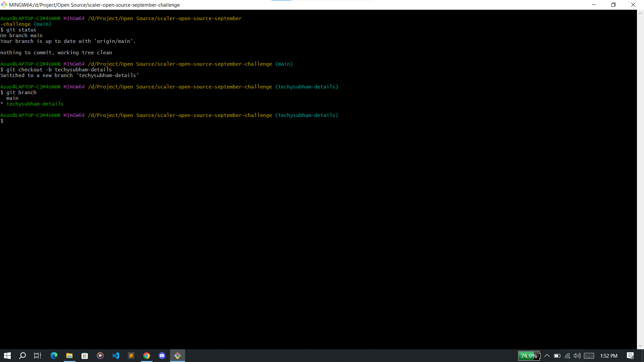Toggle the touch keyboard from the tray
This screenshot has height=362, width=644.
pos(589,356)
